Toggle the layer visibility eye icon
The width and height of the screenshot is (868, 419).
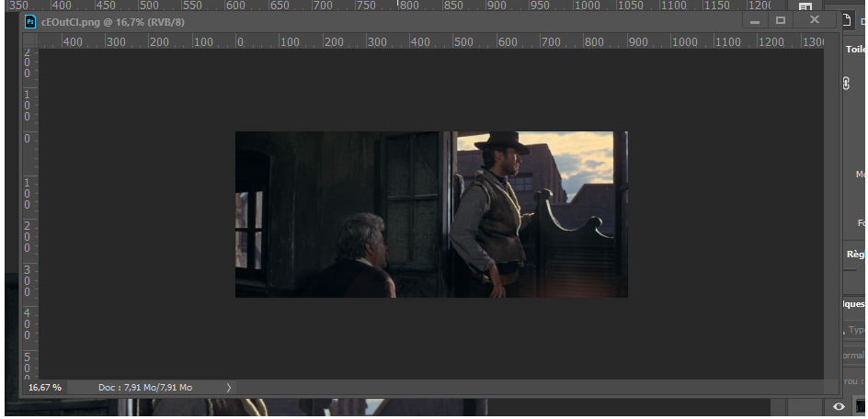[839, 406]
